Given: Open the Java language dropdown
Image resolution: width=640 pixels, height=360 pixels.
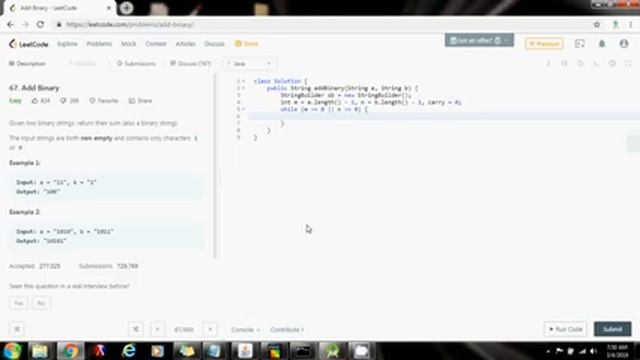Looking at the screenshot, I should 249,64.
